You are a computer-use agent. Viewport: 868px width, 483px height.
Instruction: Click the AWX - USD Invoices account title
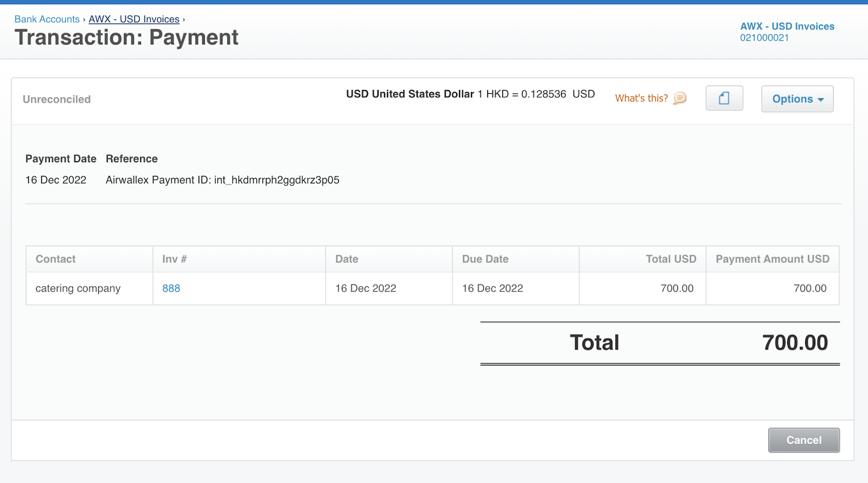pos(787,26)
